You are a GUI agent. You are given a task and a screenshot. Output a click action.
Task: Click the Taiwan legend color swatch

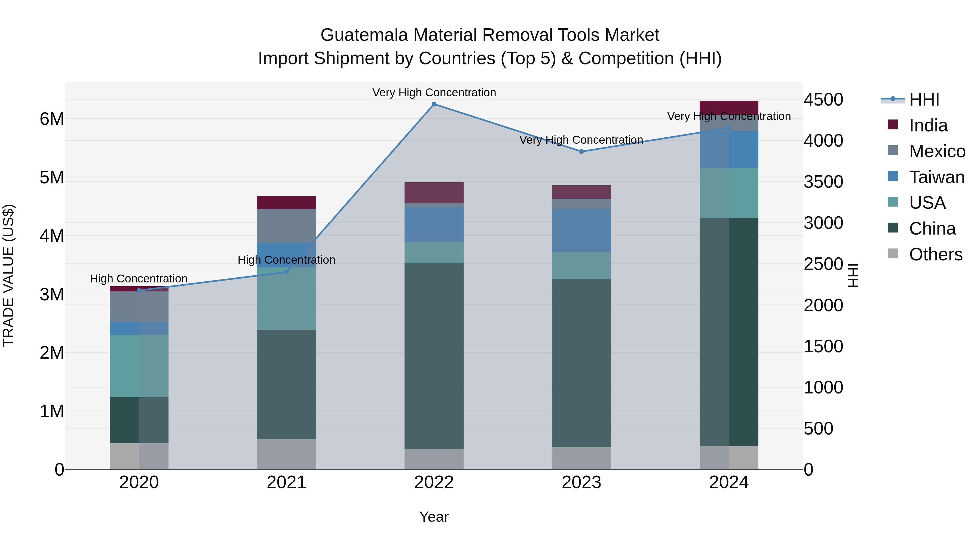coord(893,176)
